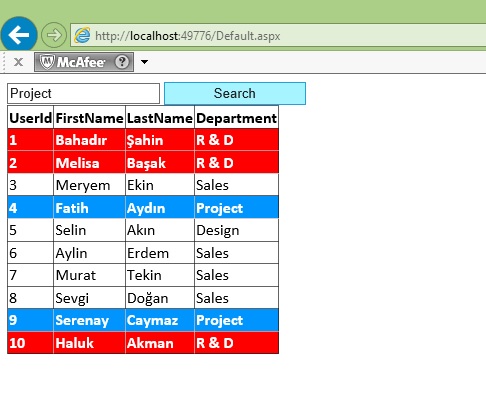This screenshot has height=393, width=486.
Task: Open McAfee help question mark
Action: tap(122, 62)
